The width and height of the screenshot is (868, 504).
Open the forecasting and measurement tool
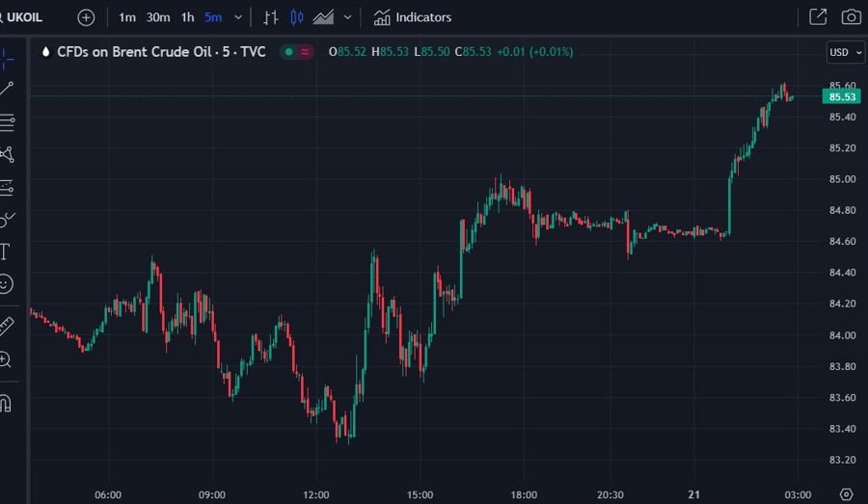tap(7, 188)
